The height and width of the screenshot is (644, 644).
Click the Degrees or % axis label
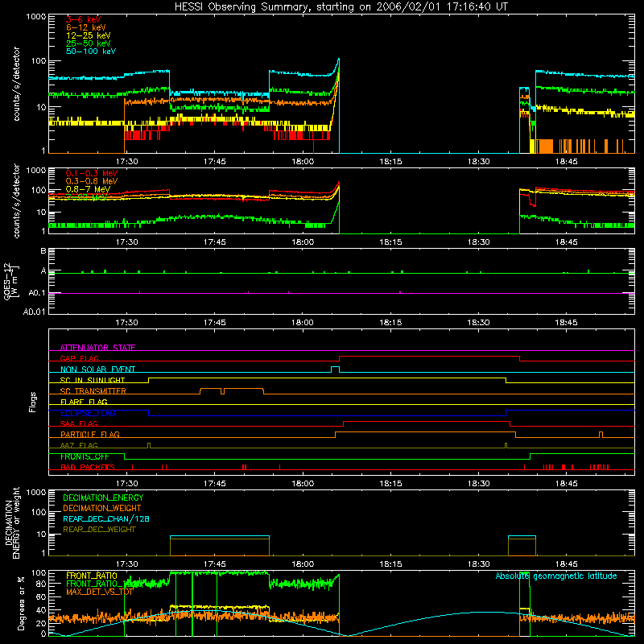[x=21, y=603]
